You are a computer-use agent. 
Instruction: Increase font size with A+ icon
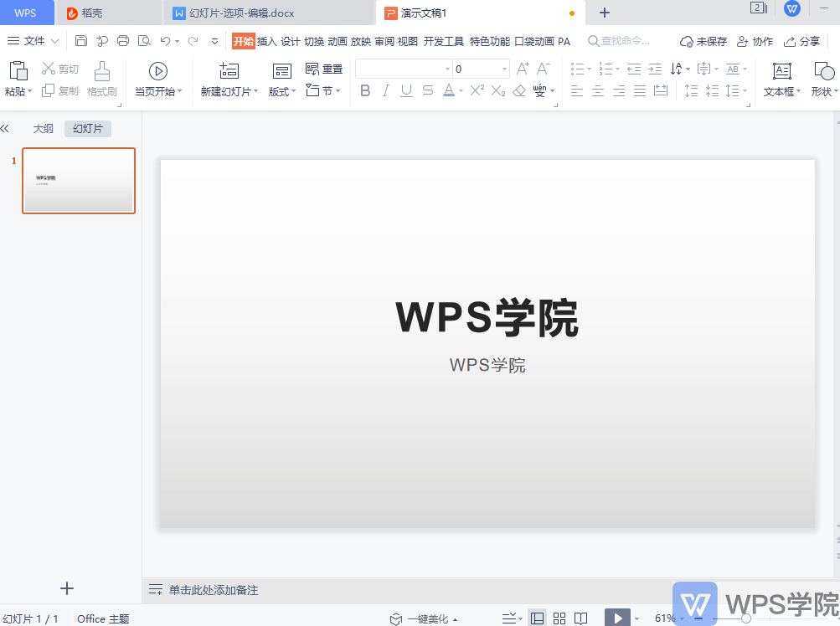coord(523,69)
